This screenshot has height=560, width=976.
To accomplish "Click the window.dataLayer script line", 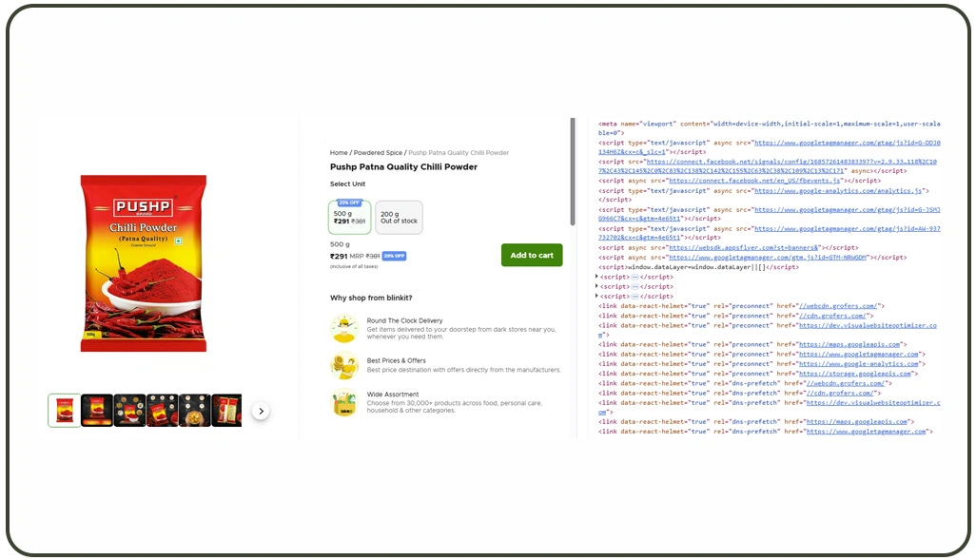I will (x=698, y=267).
